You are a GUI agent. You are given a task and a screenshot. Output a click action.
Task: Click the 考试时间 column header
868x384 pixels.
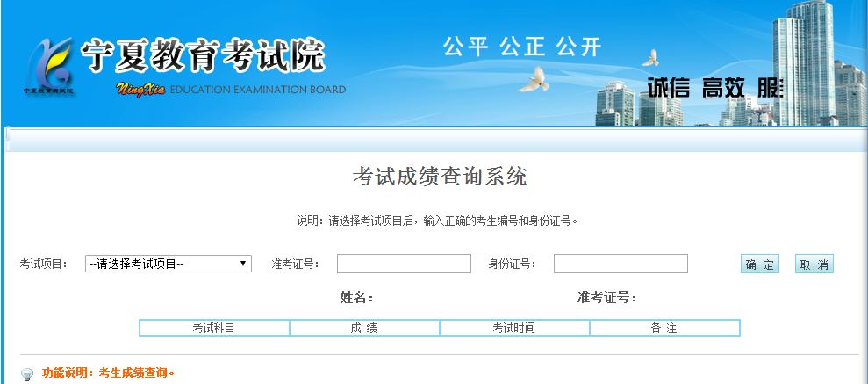pos(514,328)
